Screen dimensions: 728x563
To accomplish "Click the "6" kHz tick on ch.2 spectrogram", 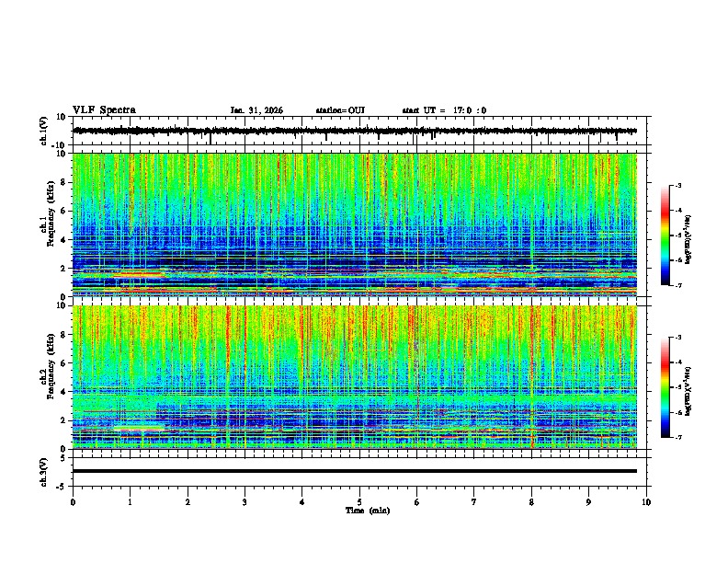I will (x=63, y=363).
